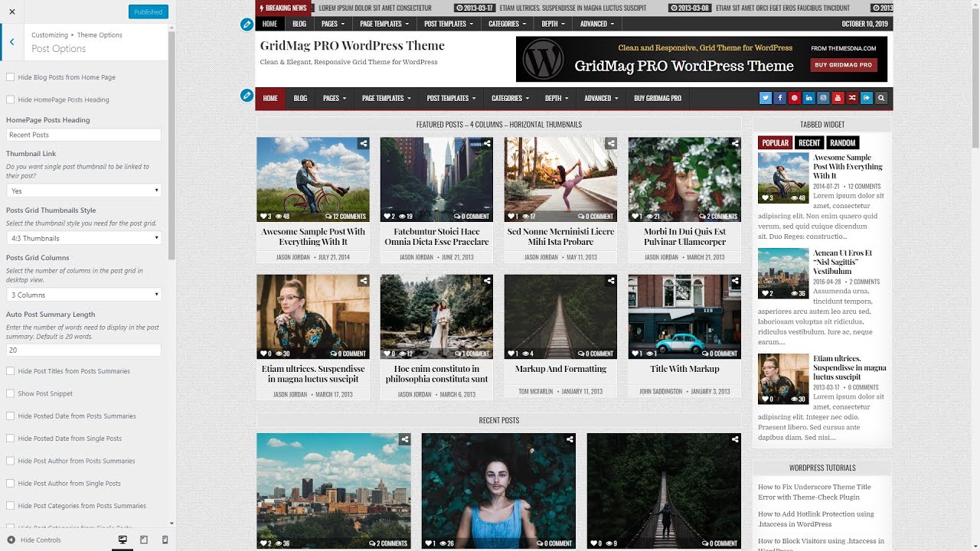The image size is (980, 551).
Task: Check Hide Post Titles from Posts Summaries
Action: [10, 371]
